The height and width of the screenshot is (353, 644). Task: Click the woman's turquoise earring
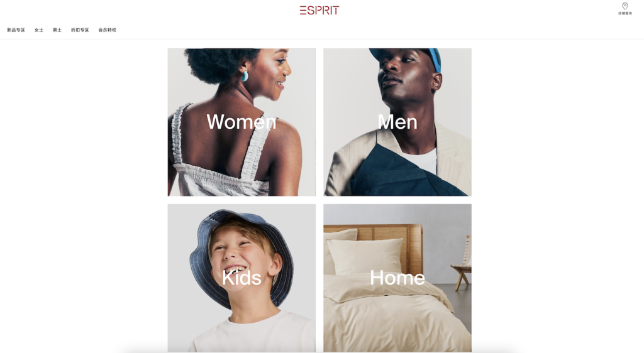(x=245, y=75)
